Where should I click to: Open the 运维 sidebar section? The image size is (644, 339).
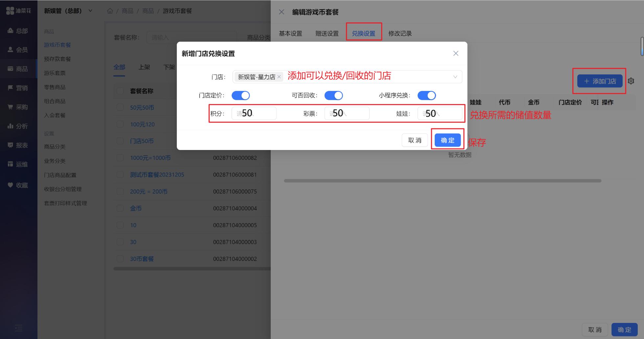click(x=18, y=164)
